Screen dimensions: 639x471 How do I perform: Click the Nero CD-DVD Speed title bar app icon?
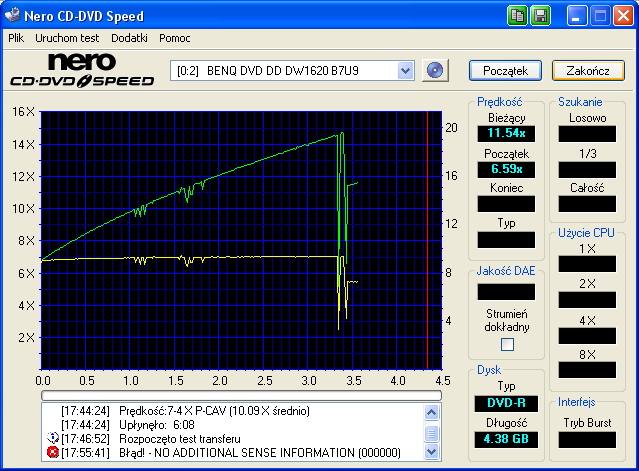coord(12,15)
